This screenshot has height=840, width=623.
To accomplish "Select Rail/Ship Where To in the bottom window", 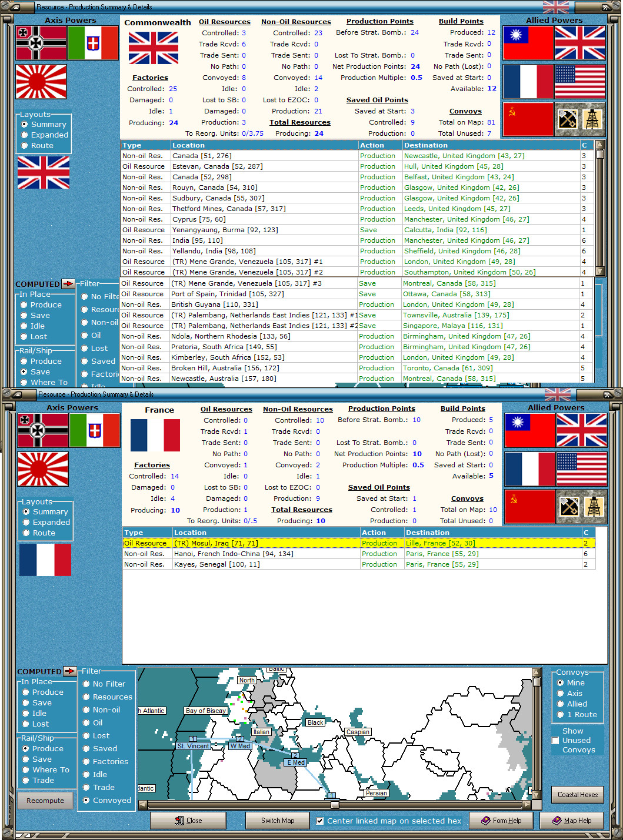I will (46, 770).
